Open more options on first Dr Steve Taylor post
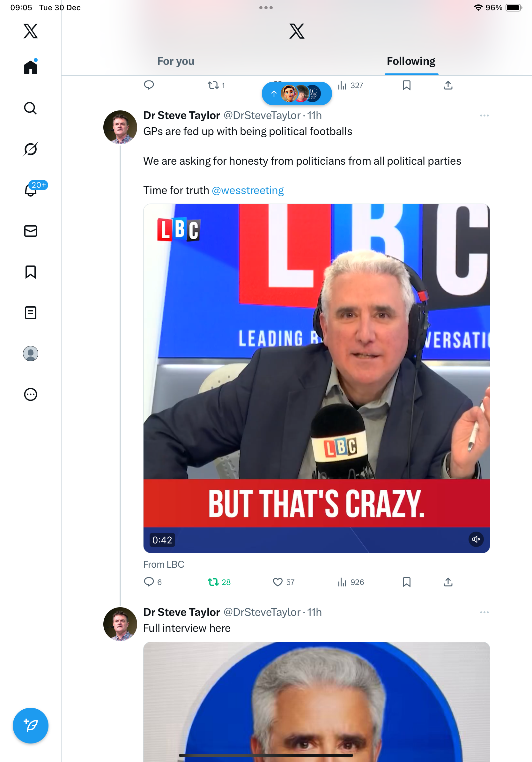 pyautogui.click(x=484, y=116)
